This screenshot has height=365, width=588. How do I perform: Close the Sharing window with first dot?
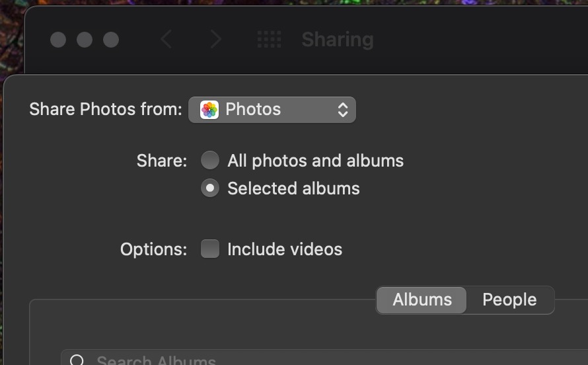pyautogui.click(x=58, y=40)
